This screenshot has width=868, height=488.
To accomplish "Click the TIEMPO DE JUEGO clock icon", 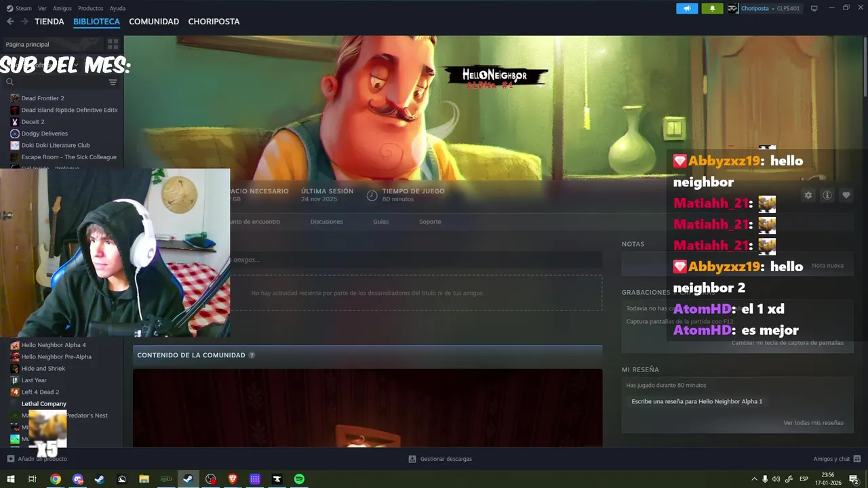I will point(372,195).
